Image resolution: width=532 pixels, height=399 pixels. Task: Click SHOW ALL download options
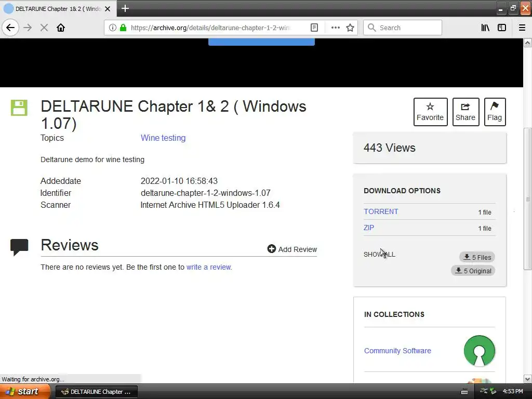[x=379, y=255]
